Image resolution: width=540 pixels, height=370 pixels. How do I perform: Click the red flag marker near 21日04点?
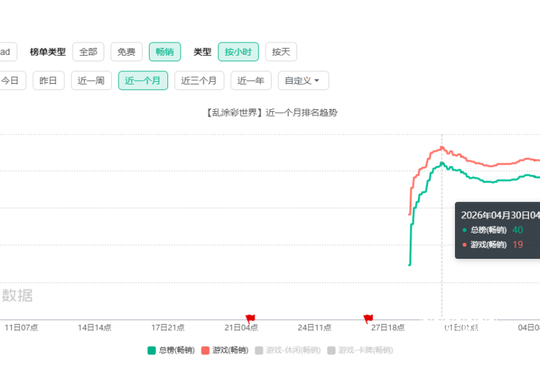[250, 318]
